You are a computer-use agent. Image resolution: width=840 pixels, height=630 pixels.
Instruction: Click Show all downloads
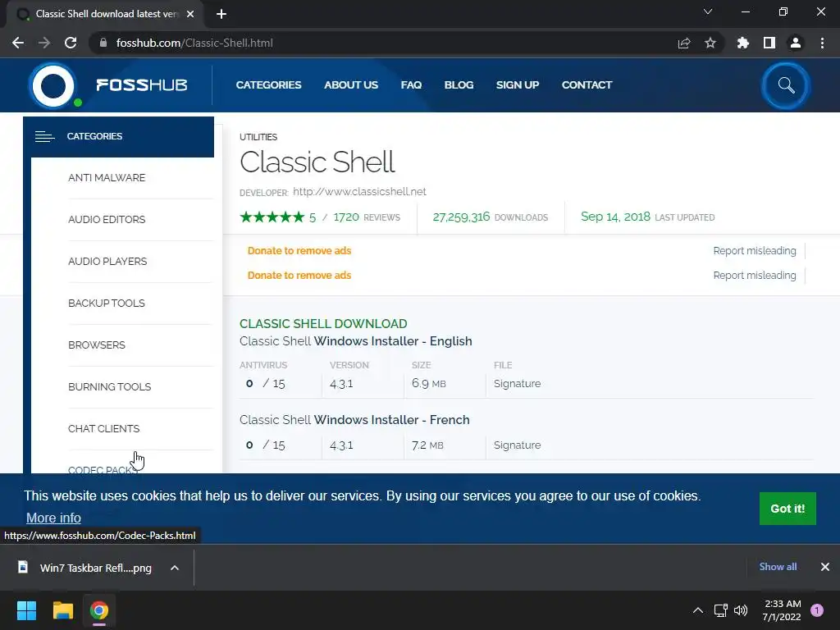[778, 567]
